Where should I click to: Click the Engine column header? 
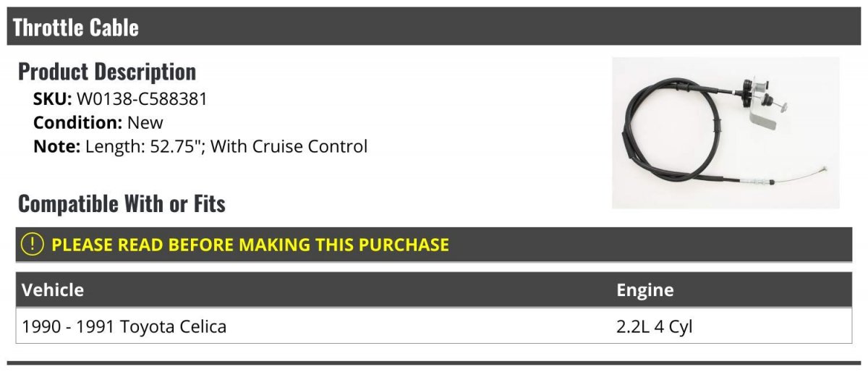coord(645,290)
